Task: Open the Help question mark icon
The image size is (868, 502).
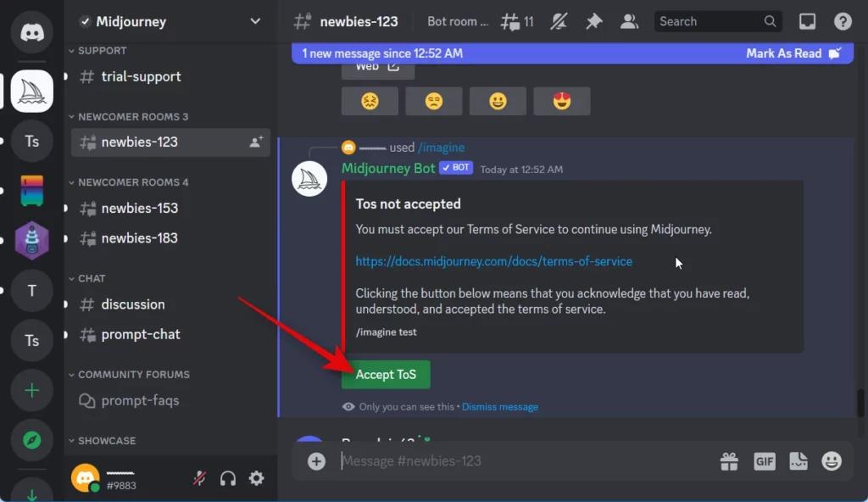Action: point(843,21)
